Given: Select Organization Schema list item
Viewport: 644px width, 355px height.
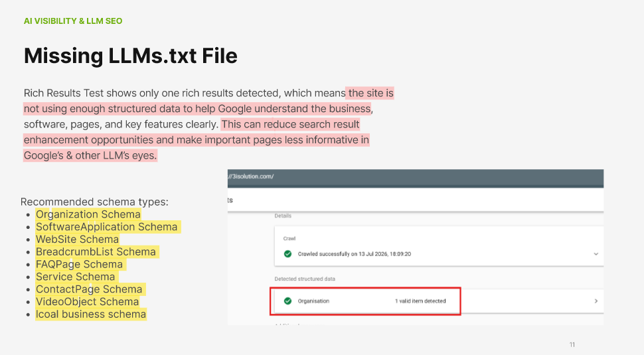Looking at the screenshot, I should (x=88, y=214).
